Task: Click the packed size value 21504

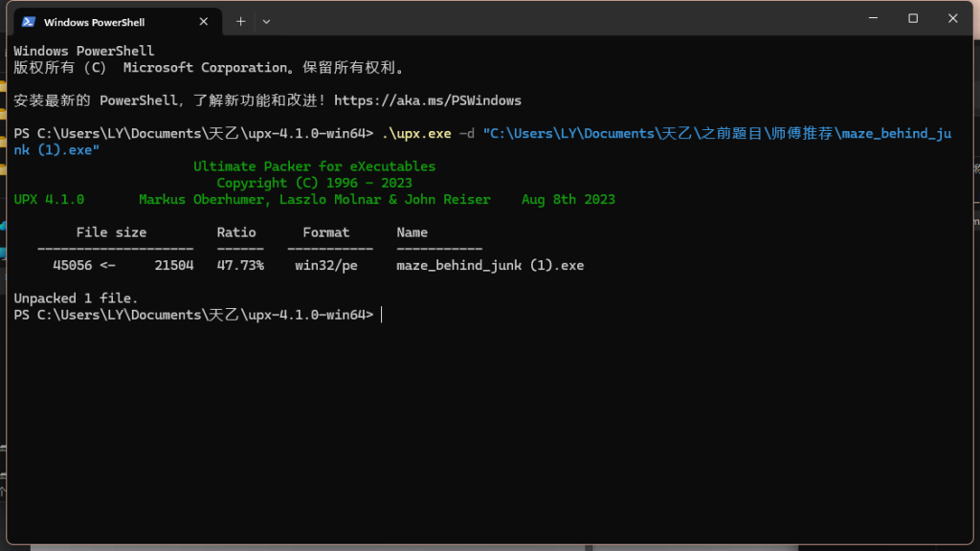Action: (174, 266)
